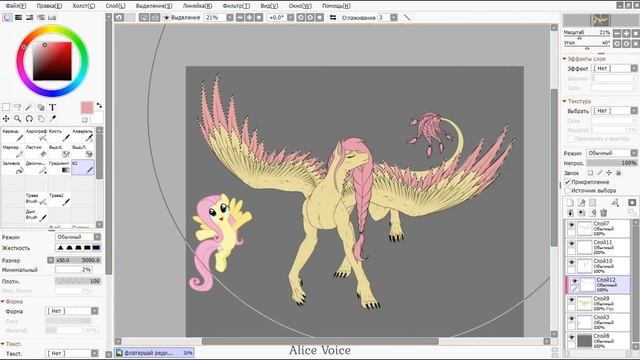Screen dimensions: 640x360
Task: Switch to флатершай document tab
Action: 154,353
